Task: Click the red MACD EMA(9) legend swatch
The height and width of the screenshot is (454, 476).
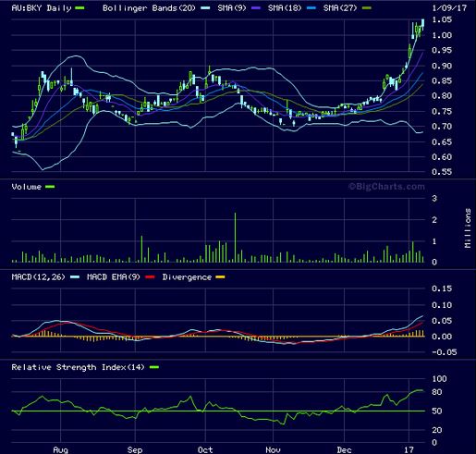Action: click(150, 277)
